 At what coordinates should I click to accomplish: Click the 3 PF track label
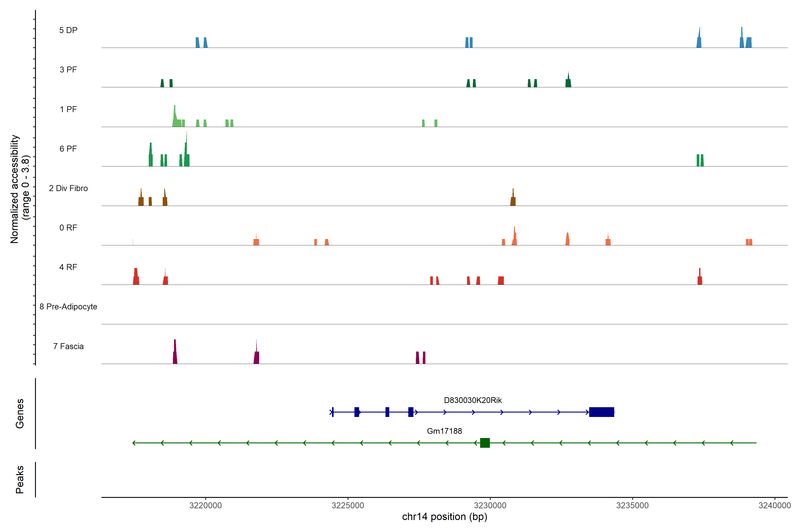pyautogui.click(x=68, y=70)
